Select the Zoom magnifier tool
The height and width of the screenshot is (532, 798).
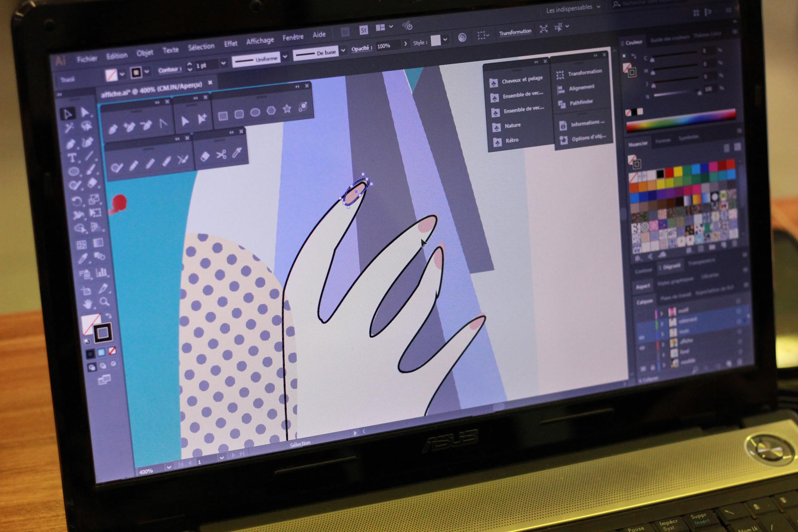pos(105,302)
